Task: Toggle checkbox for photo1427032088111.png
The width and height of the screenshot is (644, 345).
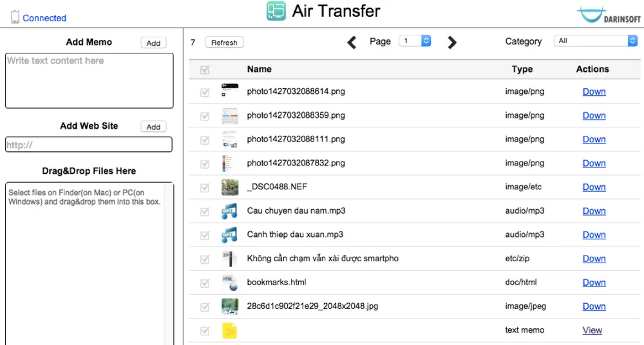Action: coord(205,140)
